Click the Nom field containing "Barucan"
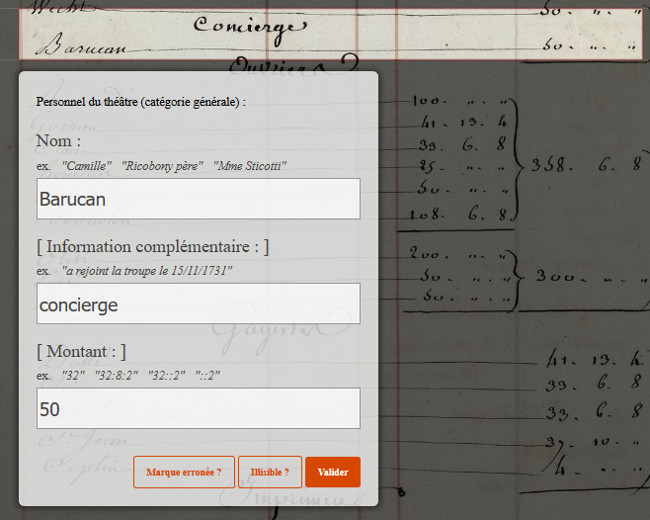The height and width of the screenshot is (520, 650). 198,199
